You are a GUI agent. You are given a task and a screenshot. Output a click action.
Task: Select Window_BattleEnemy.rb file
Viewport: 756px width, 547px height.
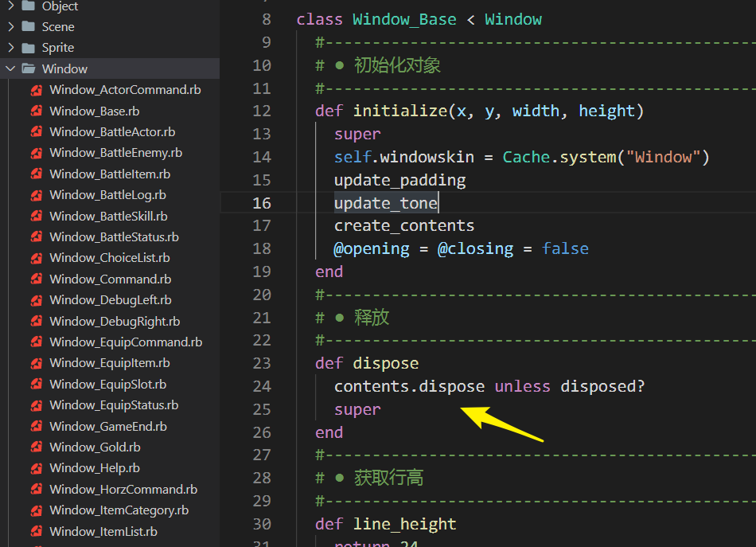[x=115, y=153]
